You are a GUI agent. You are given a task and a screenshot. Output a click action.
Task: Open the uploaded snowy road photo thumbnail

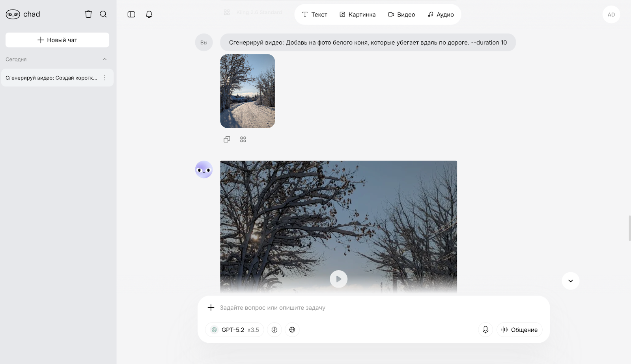tap(247, 91)
